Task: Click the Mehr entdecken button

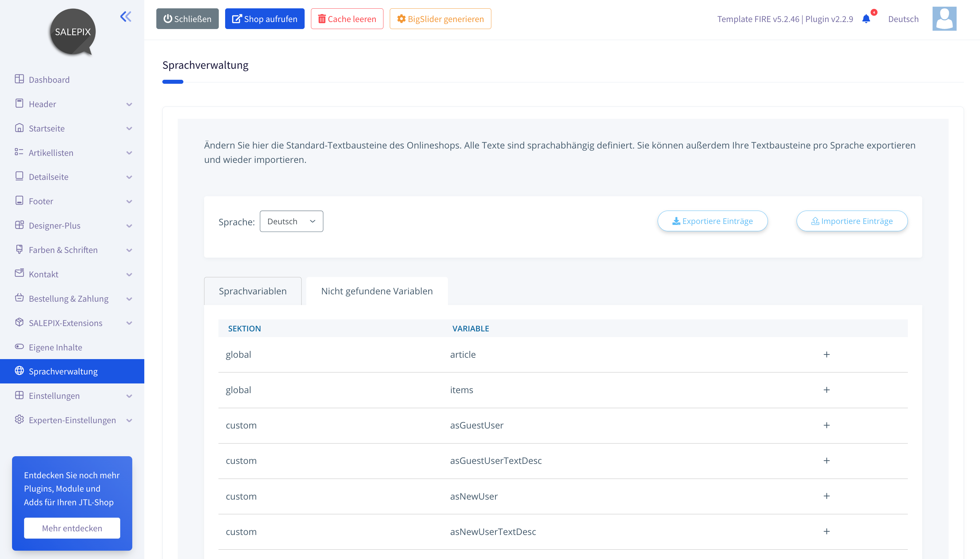Action: click(x=72, y=528)
